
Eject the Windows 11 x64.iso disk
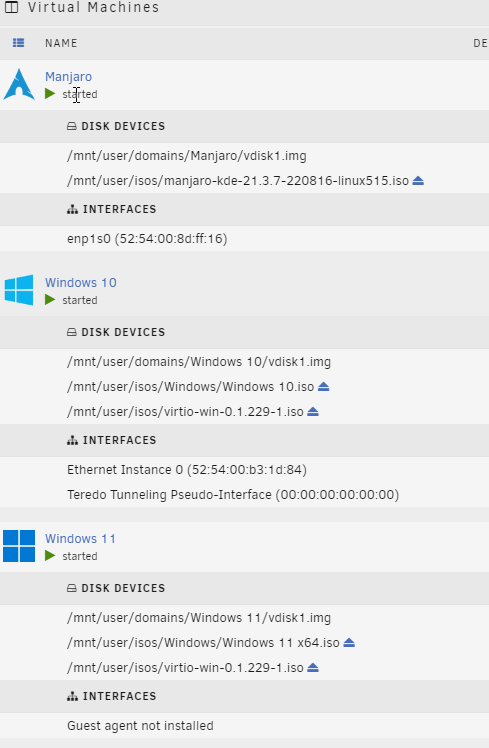point(349,643)
